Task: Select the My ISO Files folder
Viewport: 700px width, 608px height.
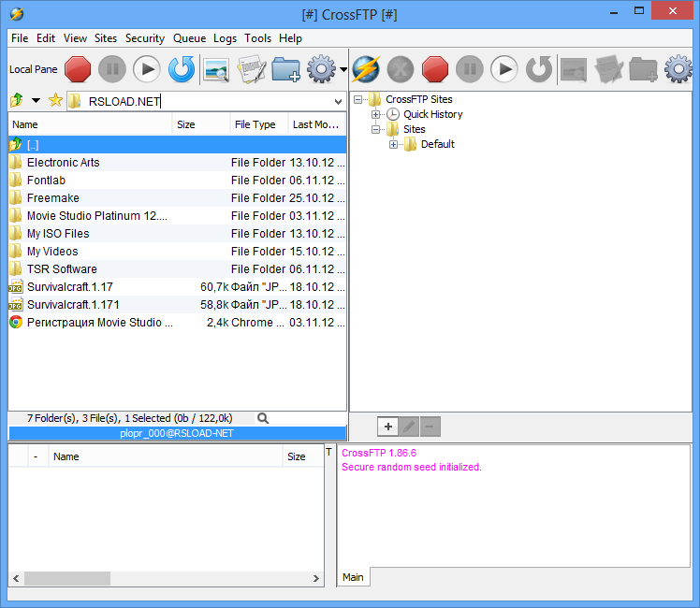Action: (177, 234)
